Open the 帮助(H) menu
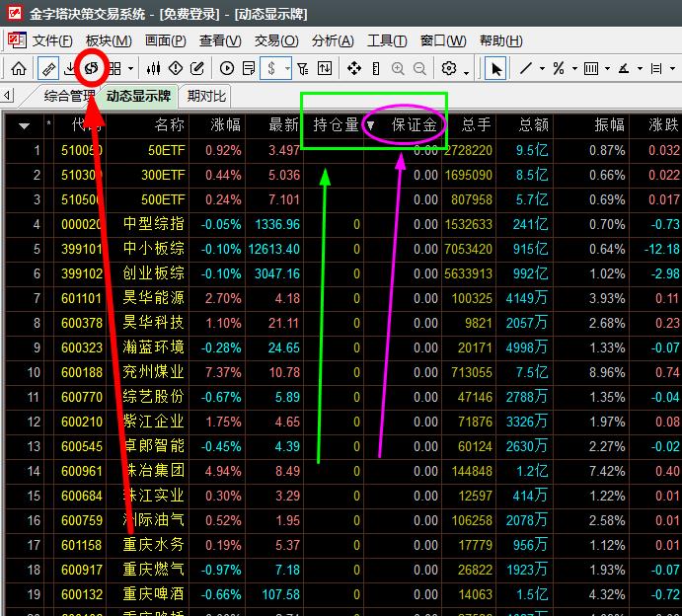The width and height of the screenshot is (682, 616). pyautogui.click(x=501, y=40)
